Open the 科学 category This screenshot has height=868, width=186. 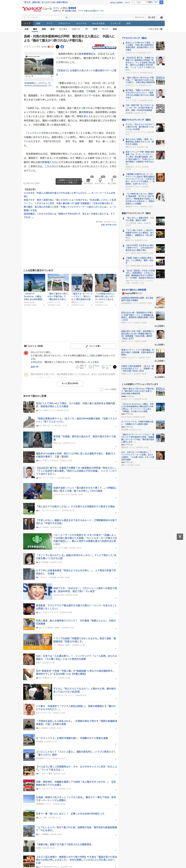pos(95,29)
